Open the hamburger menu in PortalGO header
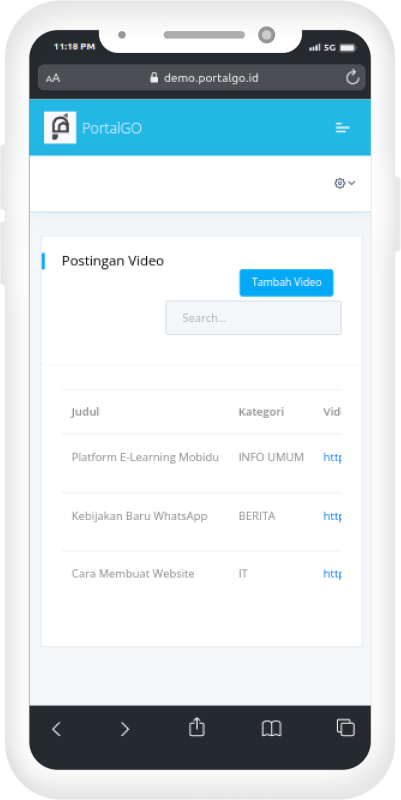401x800 pixels. click(342, 128)
